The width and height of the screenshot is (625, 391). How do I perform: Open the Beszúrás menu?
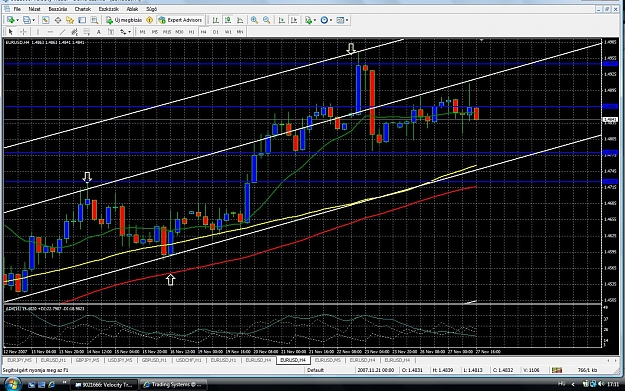click(x=57, y=9)
